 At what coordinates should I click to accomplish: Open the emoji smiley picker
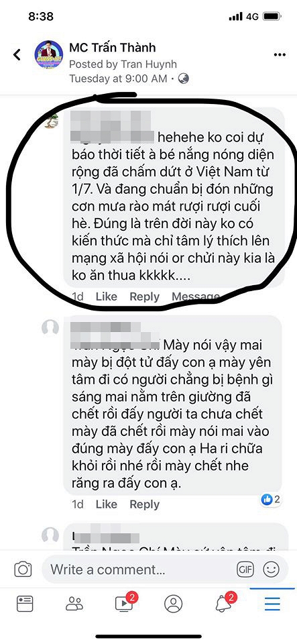pos(271,570)
